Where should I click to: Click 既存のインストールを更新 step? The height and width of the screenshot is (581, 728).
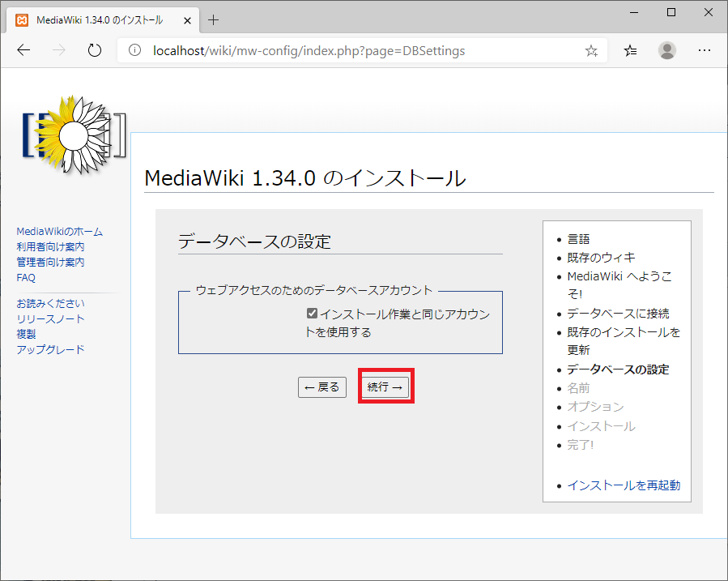624,341
